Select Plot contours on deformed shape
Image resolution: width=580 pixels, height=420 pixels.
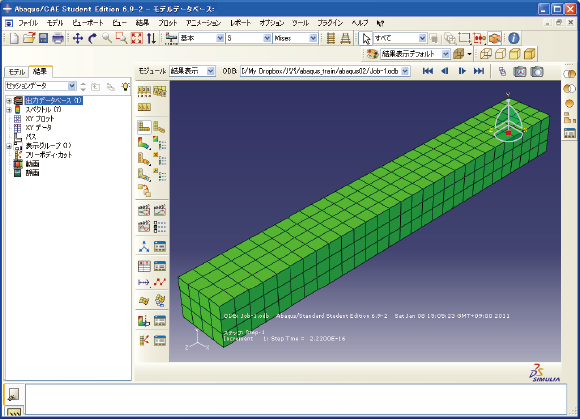click(144, 143)
